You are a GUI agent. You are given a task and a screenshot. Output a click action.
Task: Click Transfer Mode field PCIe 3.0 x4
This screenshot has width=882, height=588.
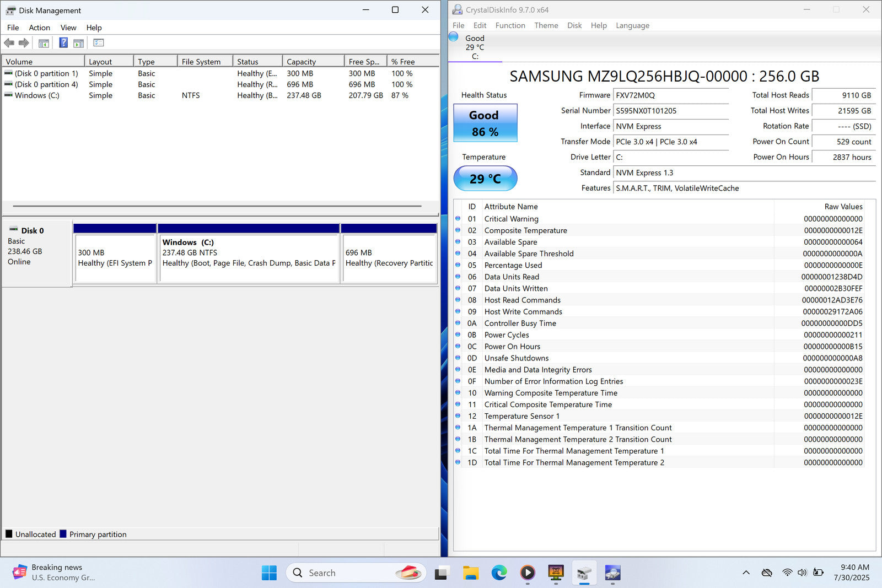[x=671, y=142]
